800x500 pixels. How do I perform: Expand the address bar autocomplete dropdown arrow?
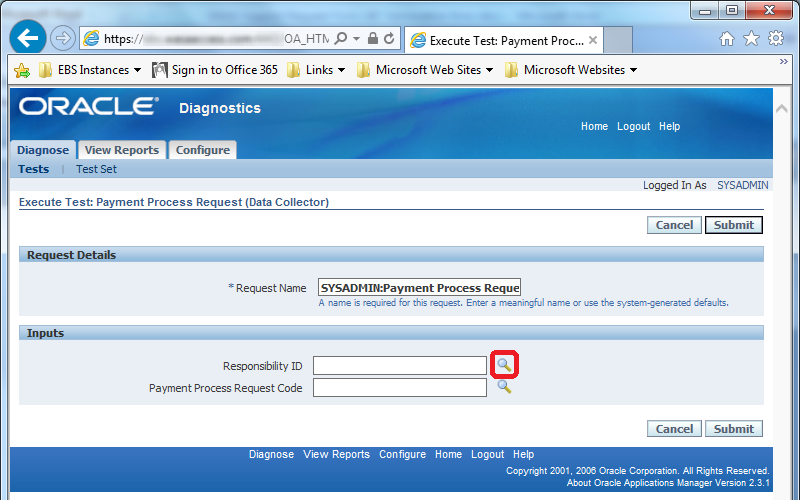pos(357,39)
